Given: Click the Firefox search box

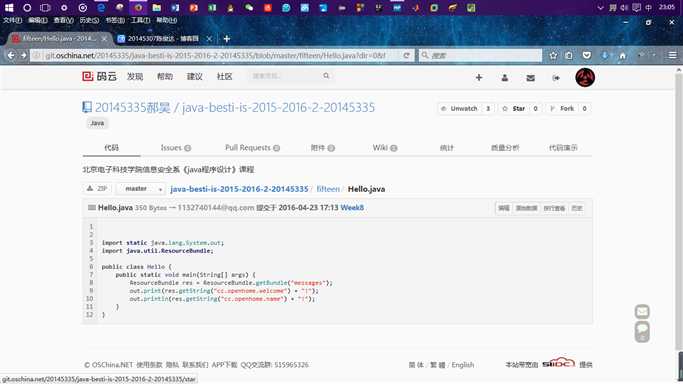Looking at the screenshot, I should click(x=480, y=55).
